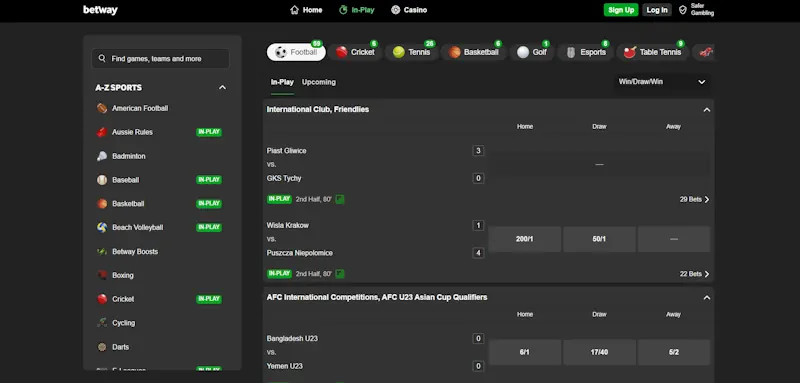The image size is (800, 383).
Task: Click IN-PLAY badge next to Aussie Rules
Action: click(209, 132)
